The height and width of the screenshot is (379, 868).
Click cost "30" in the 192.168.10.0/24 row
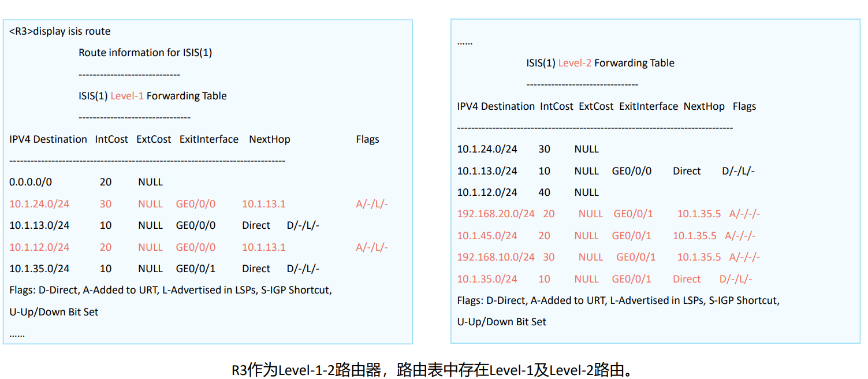tap(549, 257)
